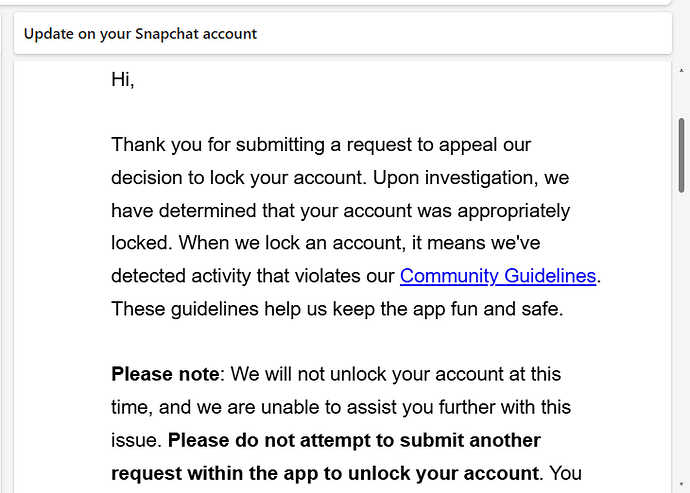The height and width of the screenshot is (493, 690).
Task: Click the 'Update on your Snapchat account' subject header
Action: 140,34
